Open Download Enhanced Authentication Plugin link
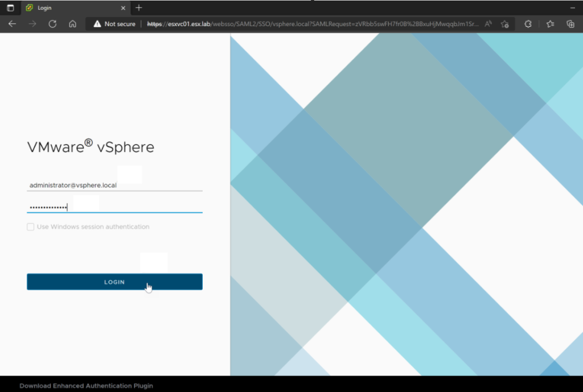 [x=86, y=386]
